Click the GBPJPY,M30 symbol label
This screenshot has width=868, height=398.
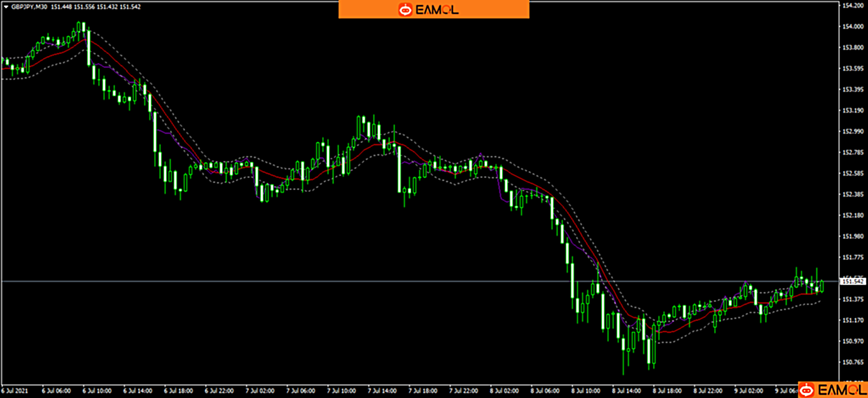[x=29, y=6]
